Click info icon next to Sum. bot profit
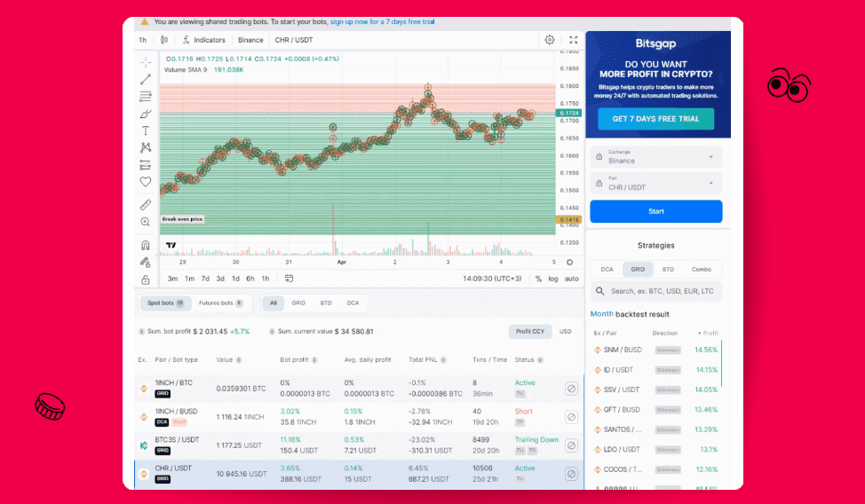This screenshot has height=504, width=865. point(141,331)
